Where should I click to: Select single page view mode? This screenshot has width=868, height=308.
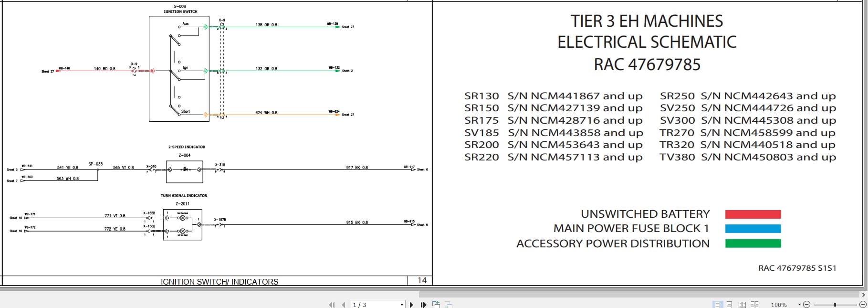pos(717,305)
